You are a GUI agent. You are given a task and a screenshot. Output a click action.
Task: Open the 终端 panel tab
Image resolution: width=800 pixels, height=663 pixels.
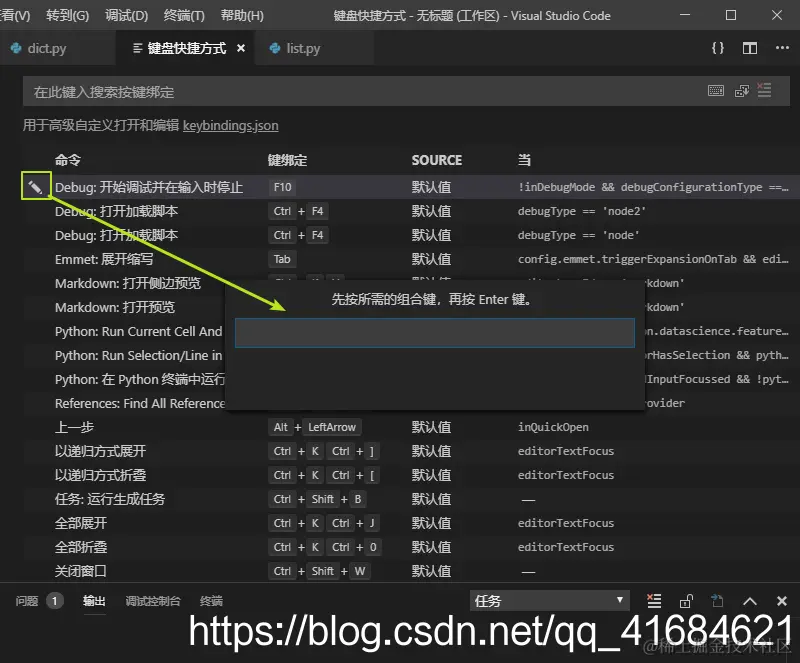211,601
